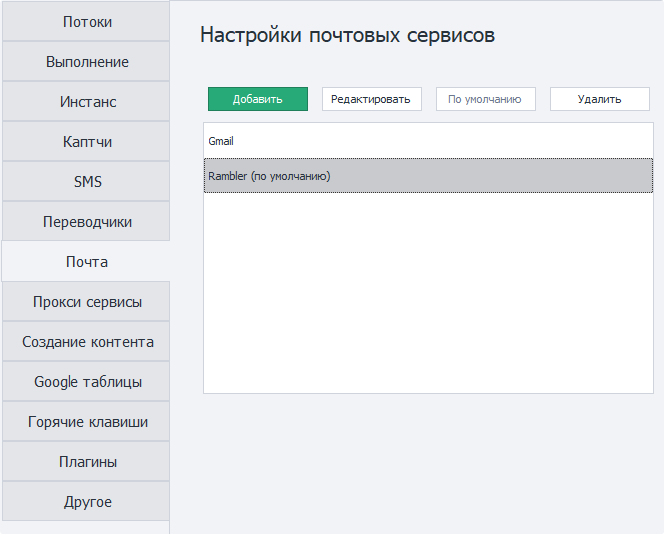This screenshot has height=534, width=664.
Task: Click empty area of the mail services list
Action: [x=428, y=300]
